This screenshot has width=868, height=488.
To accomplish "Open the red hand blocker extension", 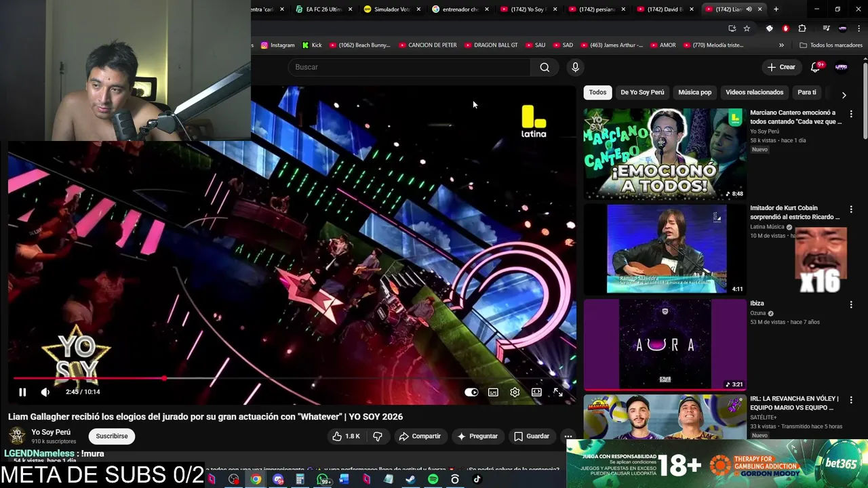I will (x=786, y=28).
